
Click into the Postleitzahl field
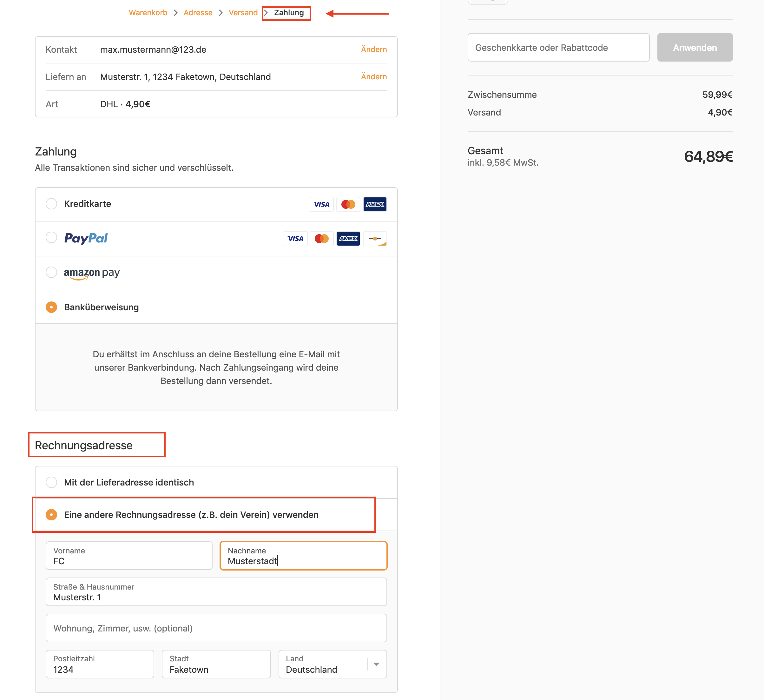100,664
